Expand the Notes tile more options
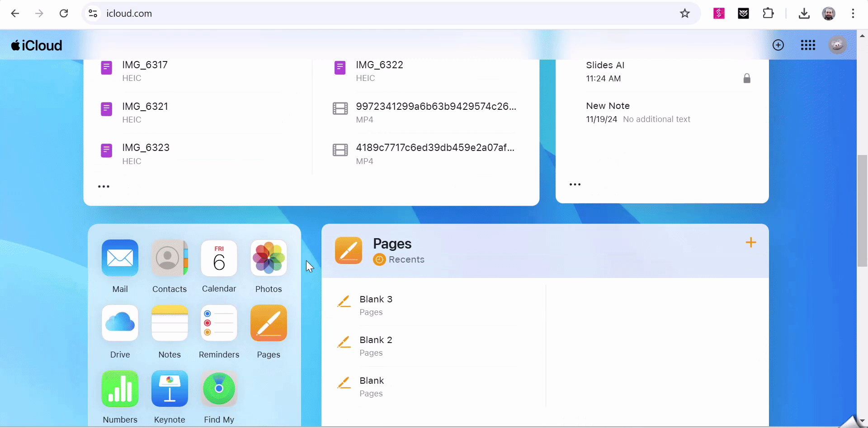The height and width of the screenshot is (428, 868). (x=575, y=184)
